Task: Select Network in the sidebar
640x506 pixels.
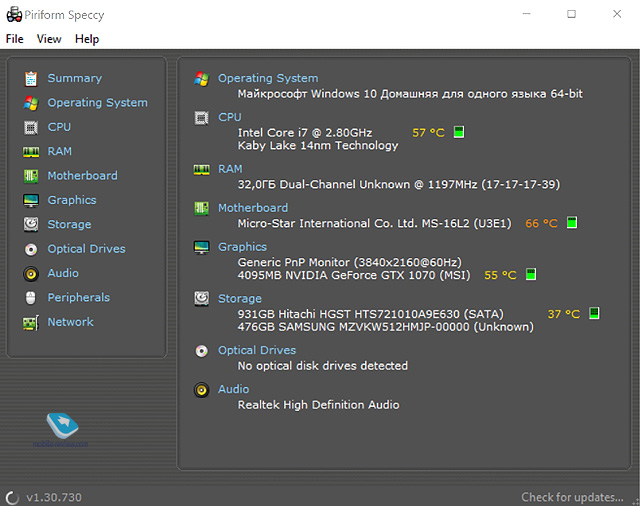Action: (x=71, y=322)
